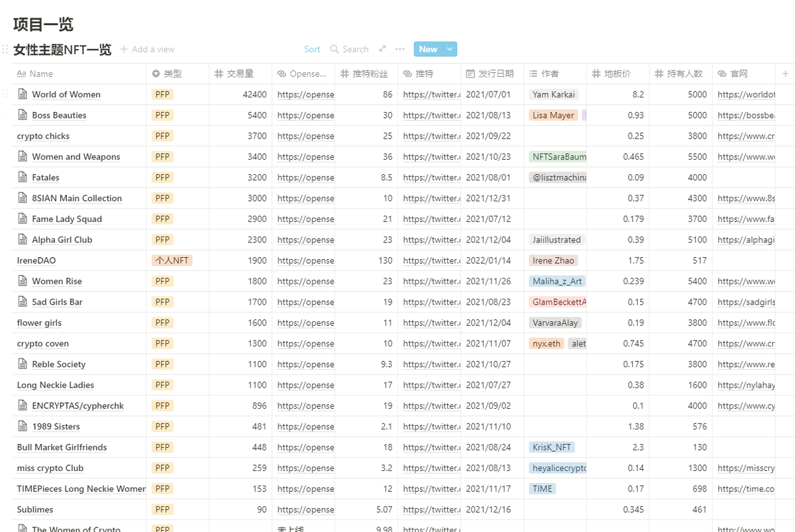Open the 推特粉丝 column header menu

(x=366, y=74)
